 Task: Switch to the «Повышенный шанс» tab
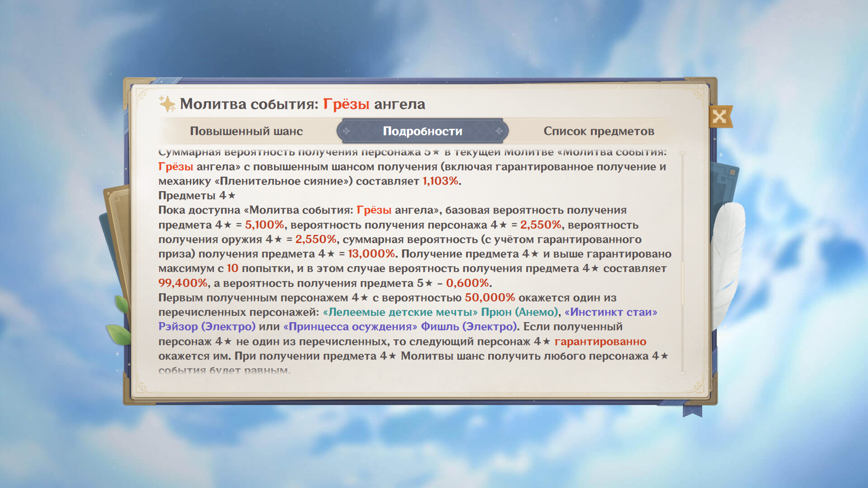[246, 131]
